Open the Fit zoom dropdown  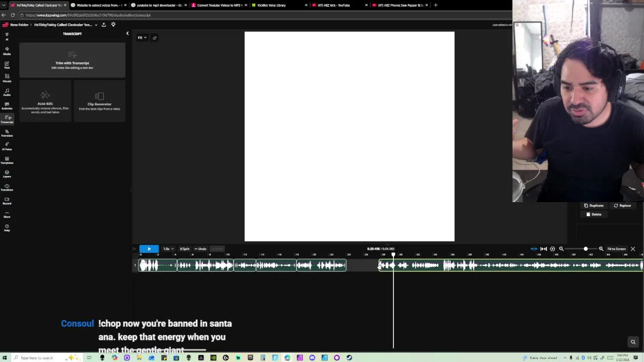tap(142, 38)
